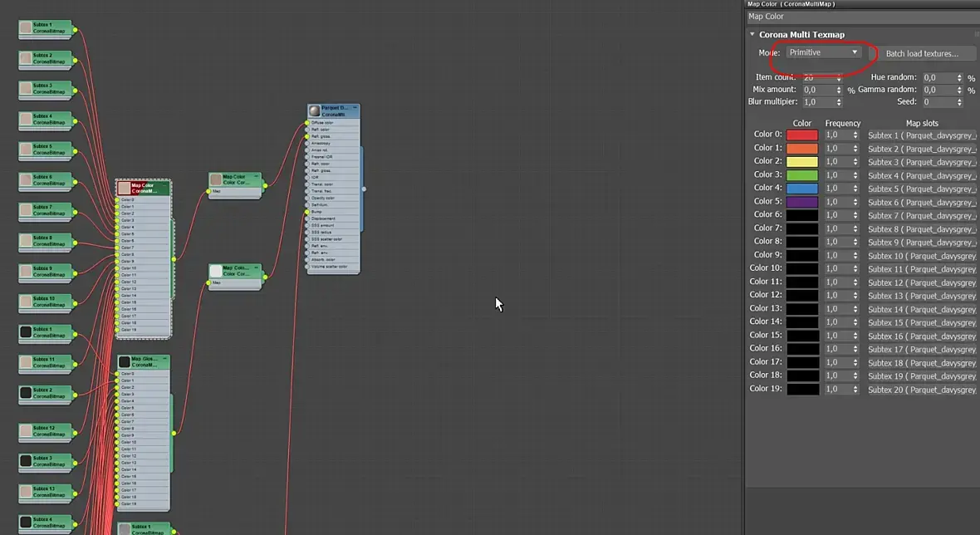
Task: Click the Map Glos node preview thumbnail
Action: point(125,362)
